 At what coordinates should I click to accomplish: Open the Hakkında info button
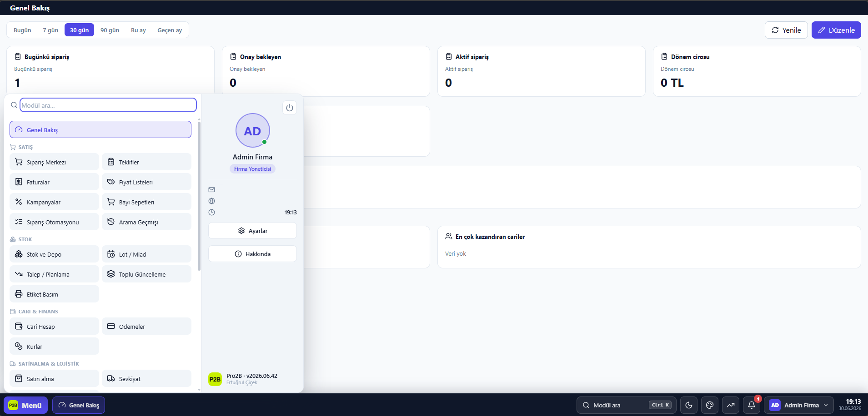[252, 254]
